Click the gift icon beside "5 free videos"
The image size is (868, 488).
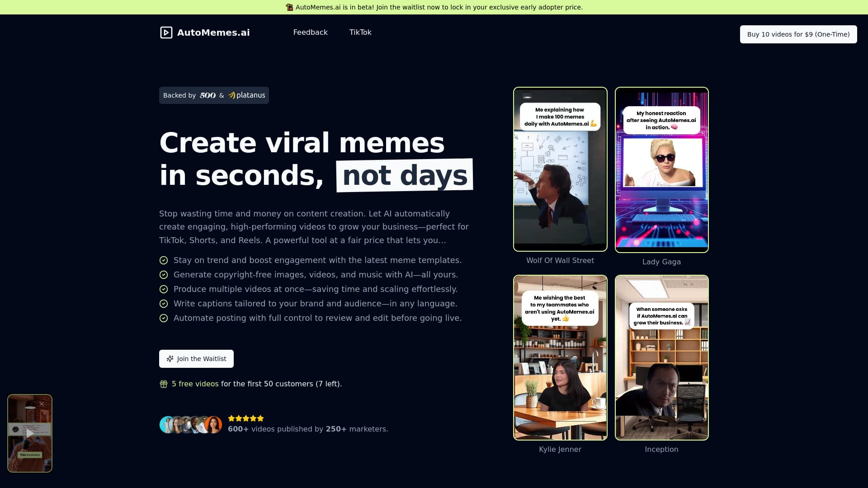click(164, 384)
